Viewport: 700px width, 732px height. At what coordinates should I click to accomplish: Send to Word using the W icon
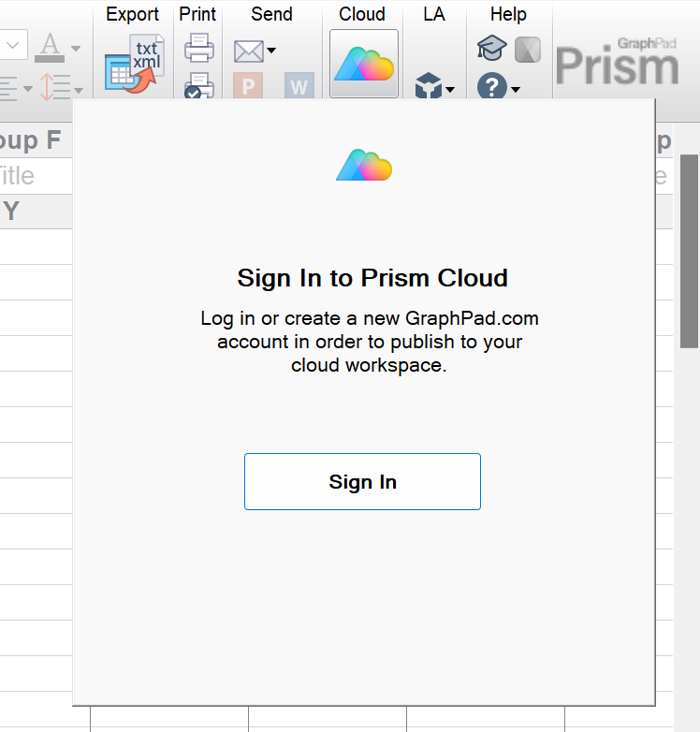pos(299,88)
